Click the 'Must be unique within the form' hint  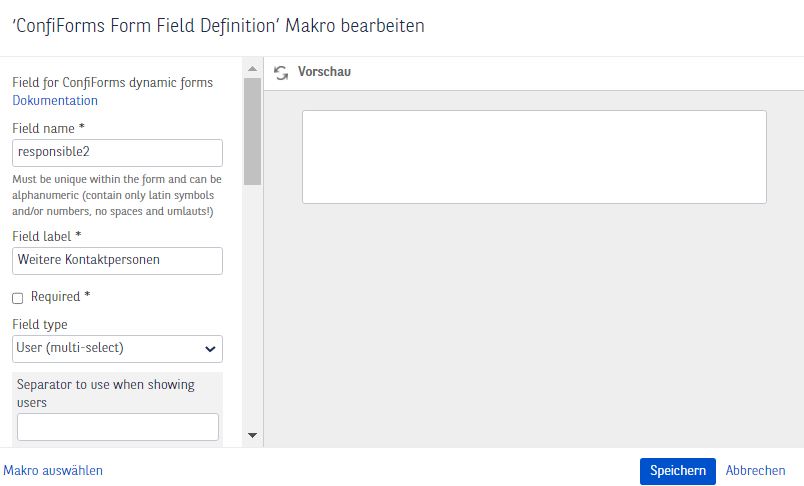tap(117, 195)
